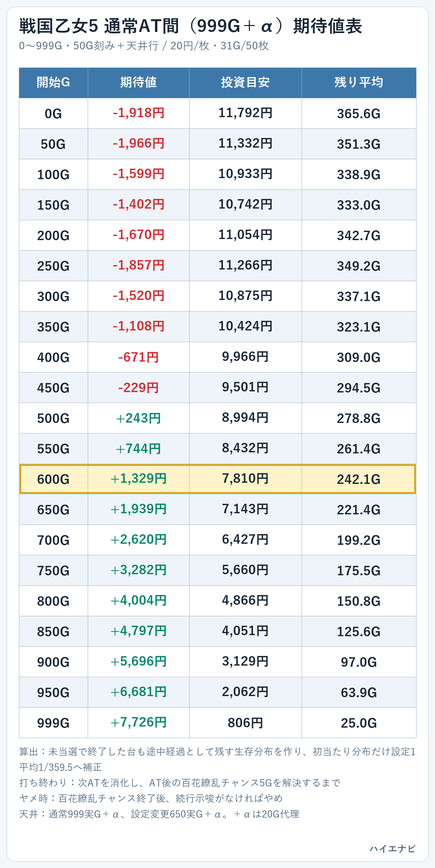
Task: Click expected value -1,520円
Action: (x=138, y=296)
